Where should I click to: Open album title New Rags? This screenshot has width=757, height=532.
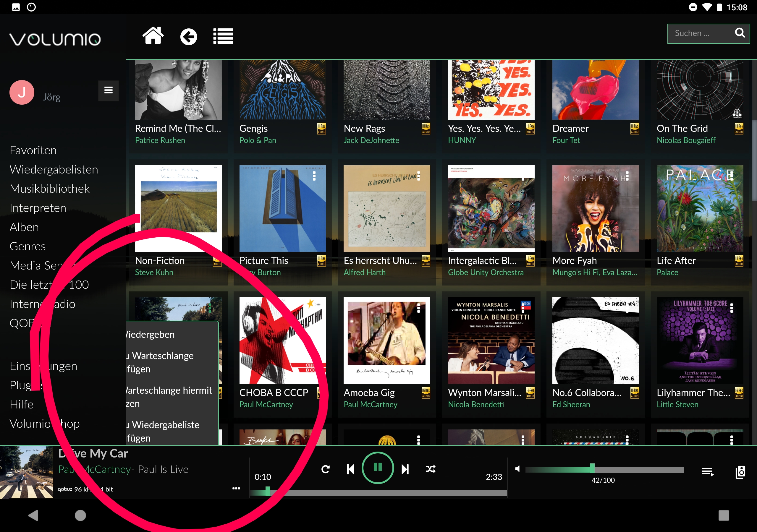click(364, 128)
